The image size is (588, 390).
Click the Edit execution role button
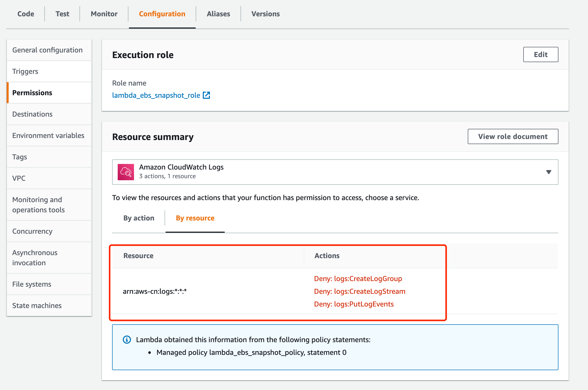[x=541, y=54]
